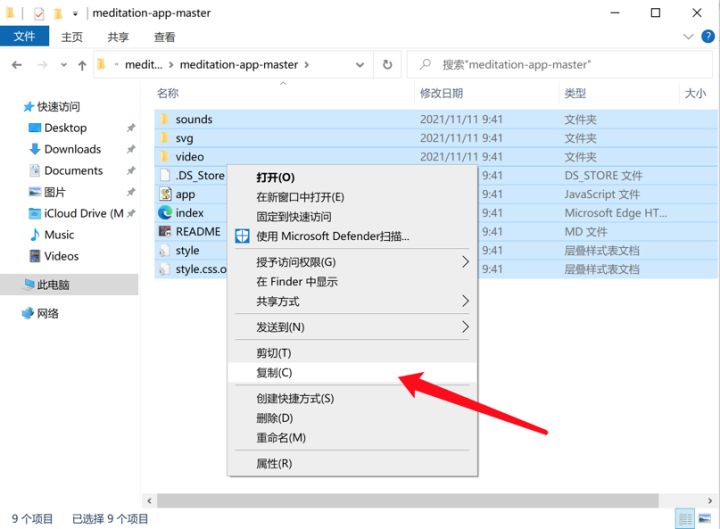The width and height of the screenshot is (720, 529).
Task: Click the Edge icon next to index
Action: 165,213
